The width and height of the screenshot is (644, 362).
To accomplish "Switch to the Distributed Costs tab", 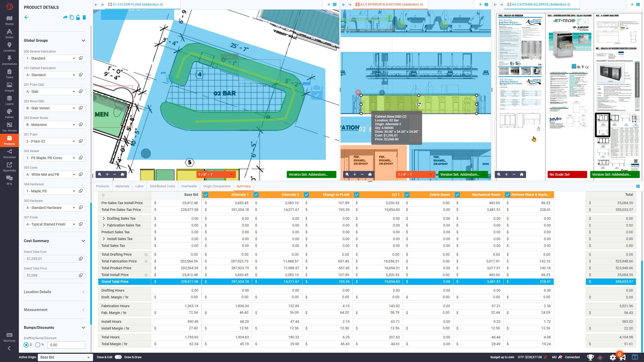I will [x=162, y=186].
